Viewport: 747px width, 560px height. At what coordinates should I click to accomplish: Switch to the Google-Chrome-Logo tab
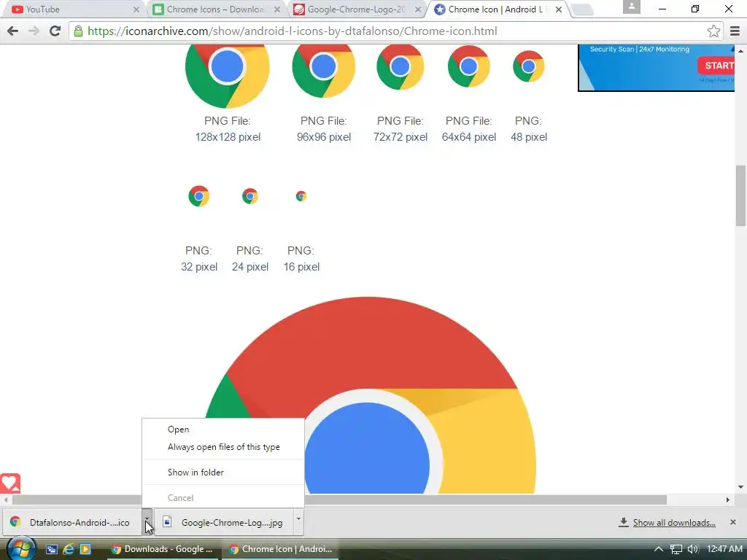[x=355, y=9]
